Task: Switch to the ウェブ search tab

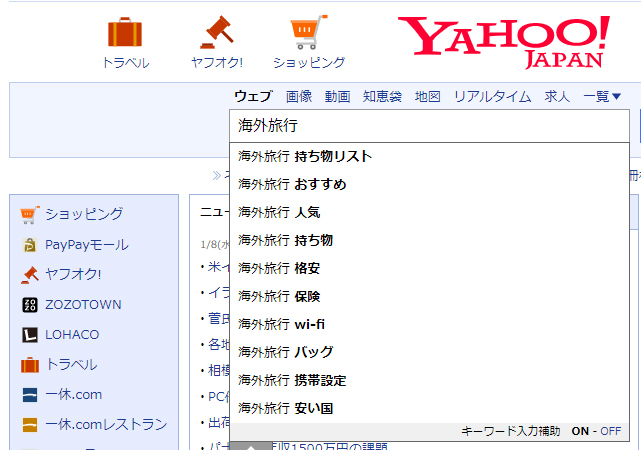Action: pos(253,96)
